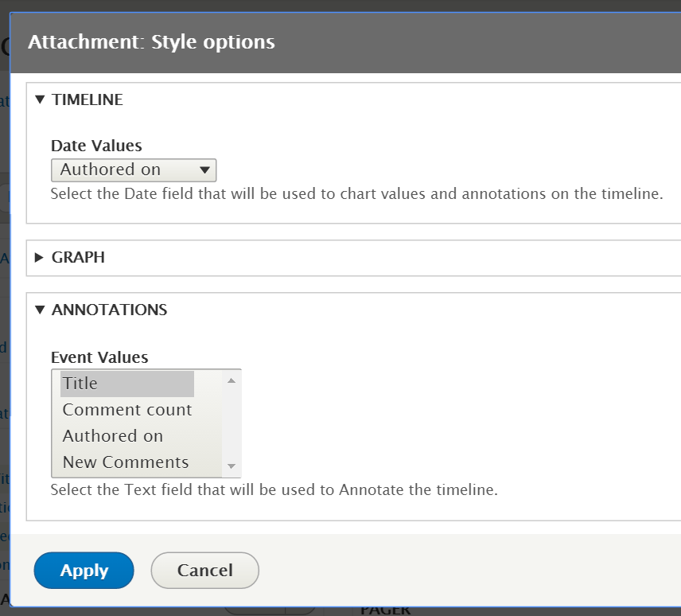This screenshot has height=616, width=681.
Task: Select Comment count in Event Values list
Action: pos(127,410)
